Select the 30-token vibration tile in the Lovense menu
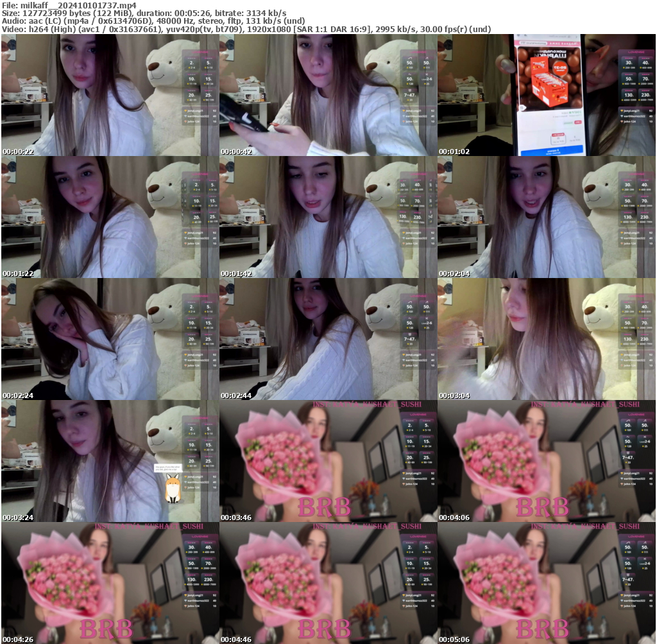The width and height of the screenshot is (657, 644). 628,62
